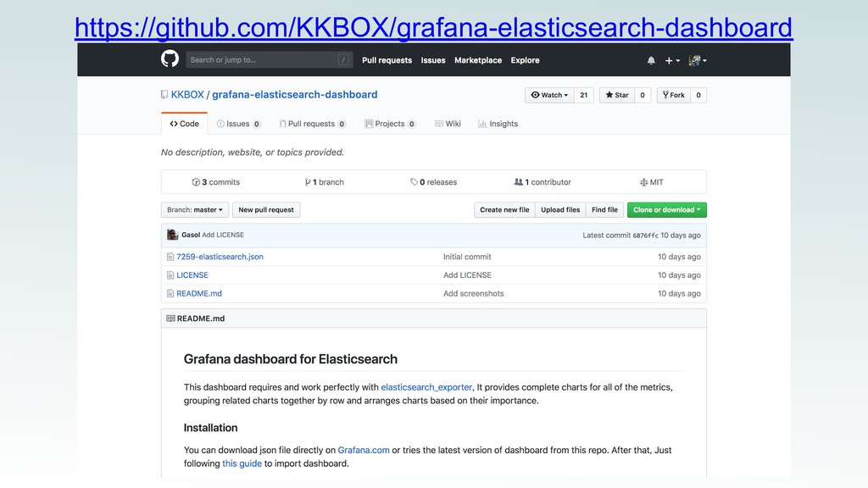Expand the plus create-new menu
The width and height of the screenshot is (868, 488).
(x=672, y=60)
